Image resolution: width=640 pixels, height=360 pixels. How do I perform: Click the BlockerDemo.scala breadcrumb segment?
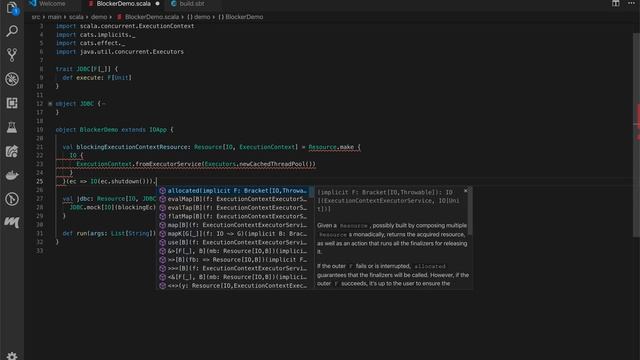[151, 17]
